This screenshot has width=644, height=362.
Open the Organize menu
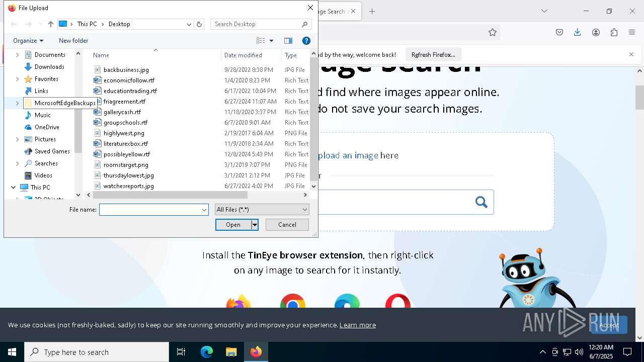click(28, 41)
